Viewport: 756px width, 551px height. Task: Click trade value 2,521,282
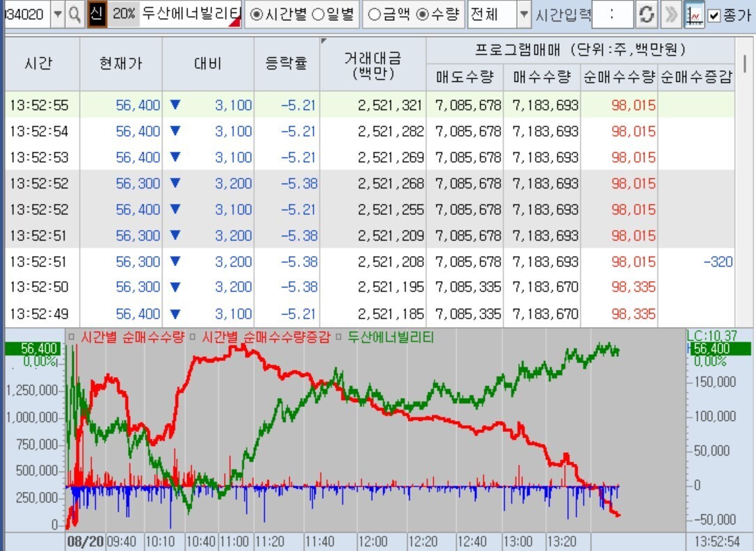pos(391,131)
